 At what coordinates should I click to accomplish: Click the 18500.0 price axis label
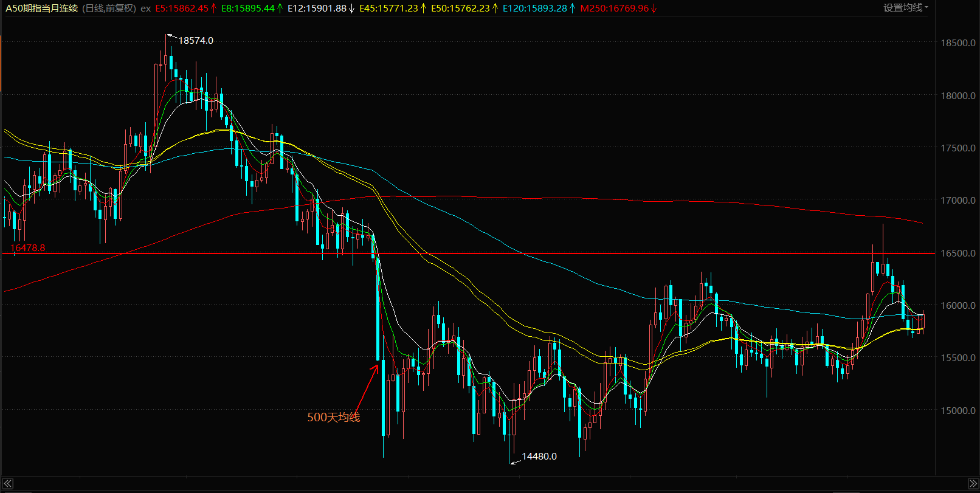(x=958, y=43)
